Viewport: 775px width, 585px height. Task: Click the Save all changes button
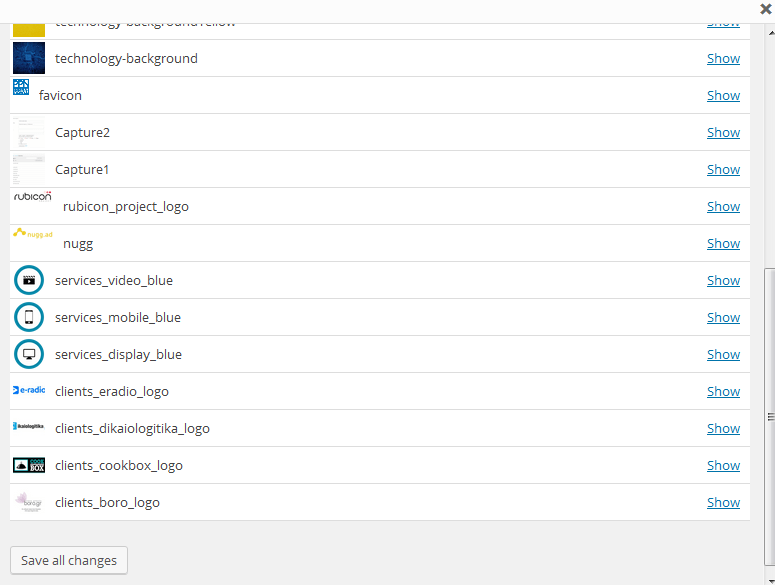(x=69, y=560)
